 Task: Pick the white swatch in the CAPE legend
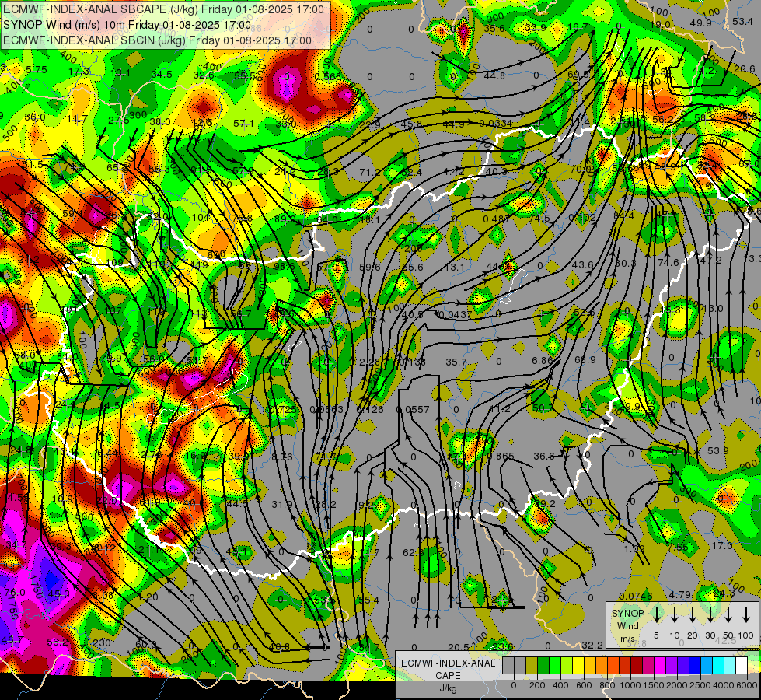click(x=741, y=666)
